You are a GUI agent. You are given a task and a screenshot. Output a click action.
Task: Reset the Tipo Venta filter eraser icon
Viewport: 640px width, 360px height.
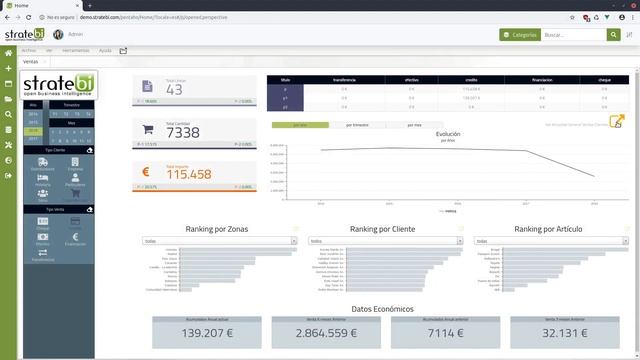point(89,209)
